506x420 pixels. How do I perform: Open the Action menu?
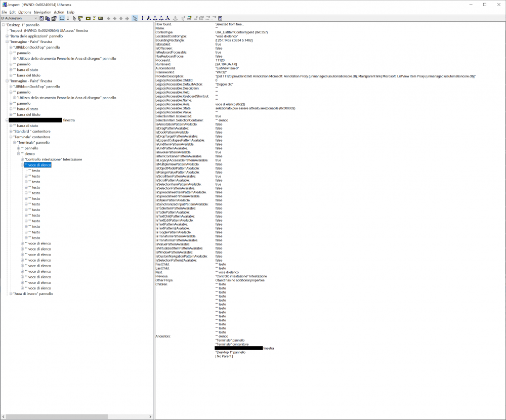[x=59, y=12]
